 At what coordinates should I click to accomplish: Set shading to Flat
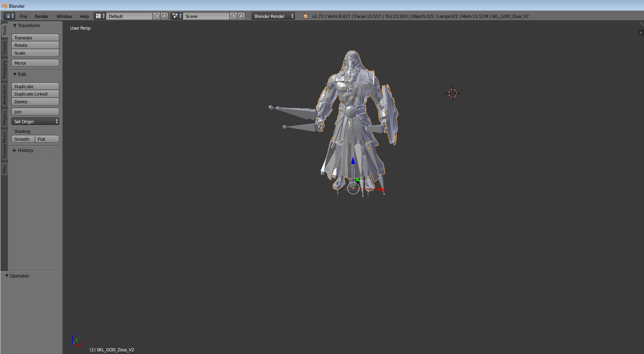pos(47,139)
